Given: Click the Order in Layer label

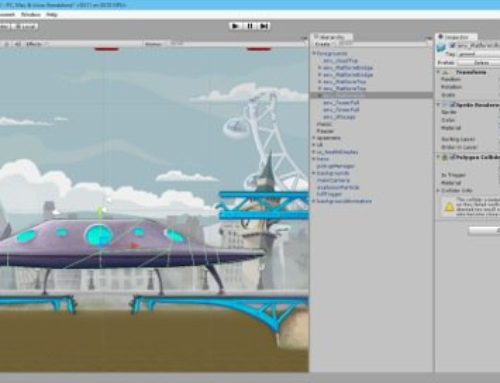Looking at the screenshot, I should [x=459, y=147].
